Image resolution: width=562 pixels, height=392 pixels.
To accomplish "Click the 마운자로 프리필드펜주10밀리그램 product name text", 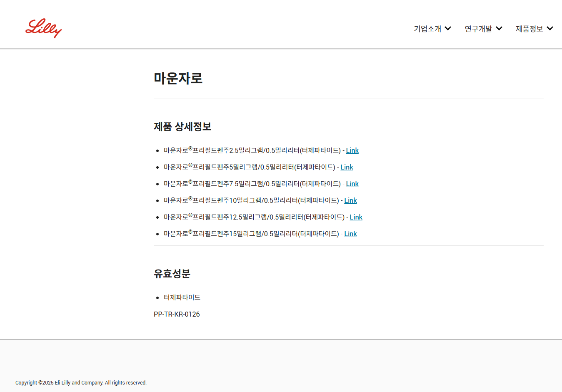I will pyautogui.click(x=251, y=200).
